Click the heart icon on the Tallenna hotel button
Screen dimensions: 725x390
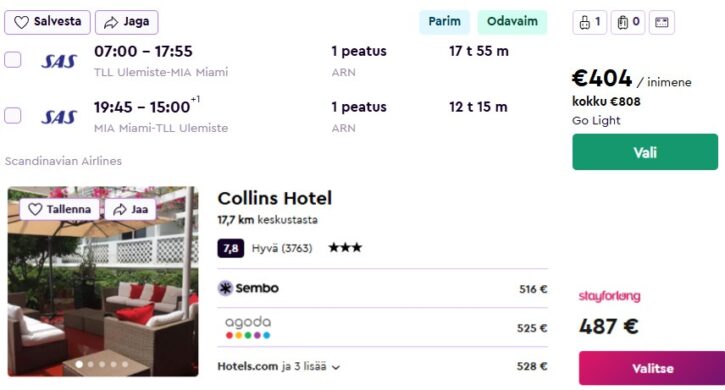point(35,210)
